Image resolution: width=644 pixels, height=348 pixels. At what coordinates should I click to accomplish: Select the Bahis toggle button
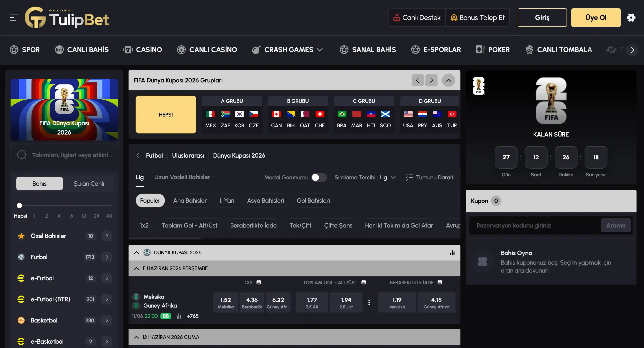click(39, 184)
